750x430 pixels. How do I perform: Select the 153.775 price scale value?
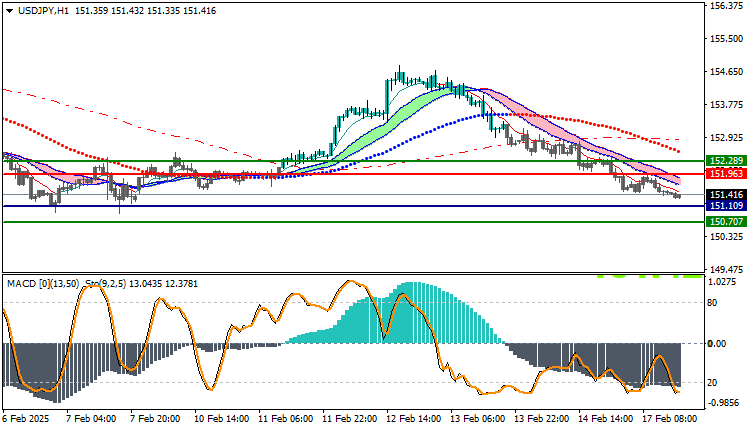(727, 105)
